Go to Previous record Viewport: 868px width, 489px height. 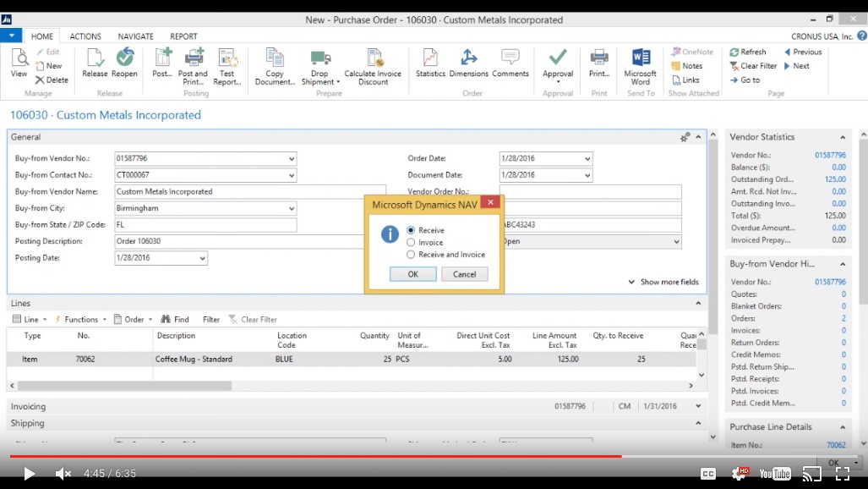(803, 52)
